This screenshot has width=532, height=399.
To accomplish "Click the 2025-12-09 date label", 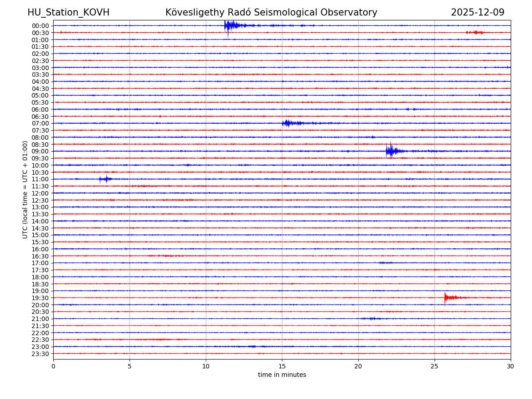I will point(477,13).
